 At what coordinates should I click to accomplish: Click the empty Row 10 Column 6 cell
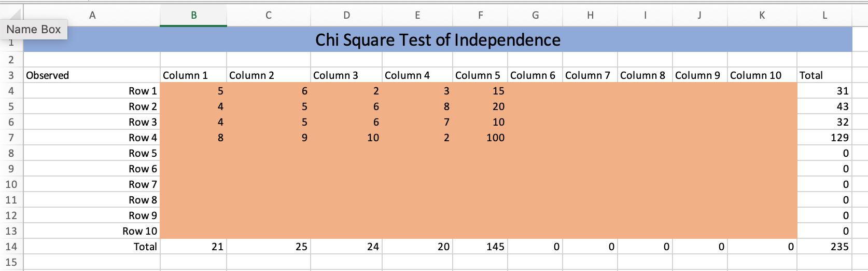[535, 231]
